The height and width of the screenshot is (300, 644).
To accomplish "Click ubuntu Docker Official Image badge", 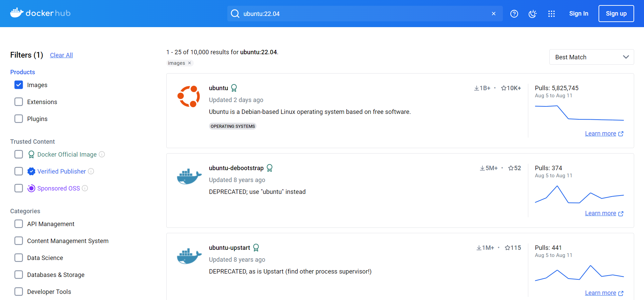I will [x=234, y=88].
